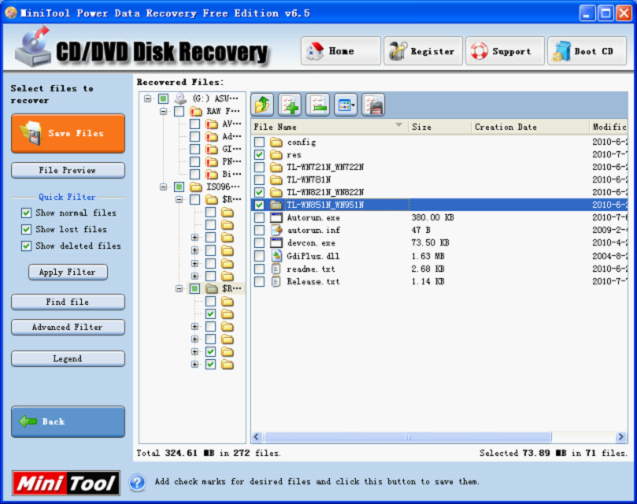Screen dimensions: 637x504
Task: Open the view mode toolbar dropdown
Action: click(346, 105)
